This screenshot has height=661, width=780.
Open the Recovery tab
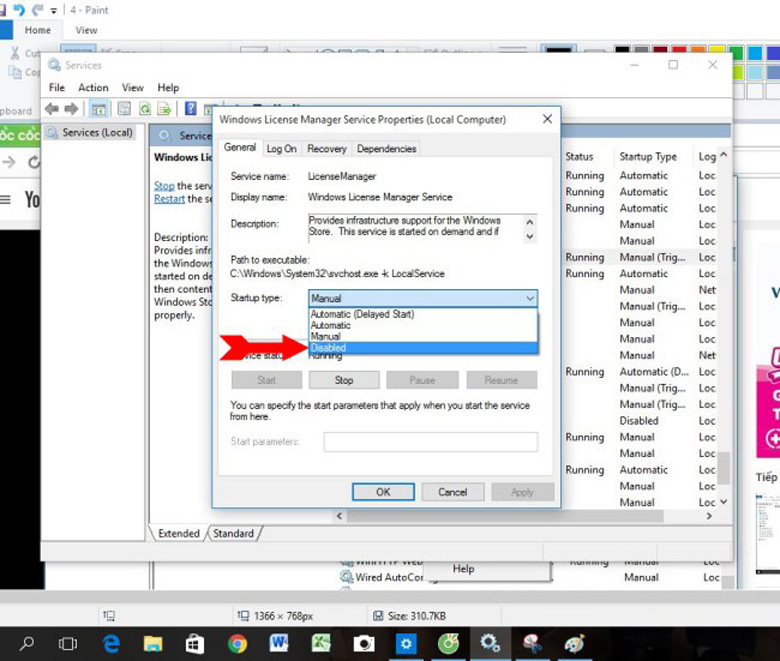point(326,149)
